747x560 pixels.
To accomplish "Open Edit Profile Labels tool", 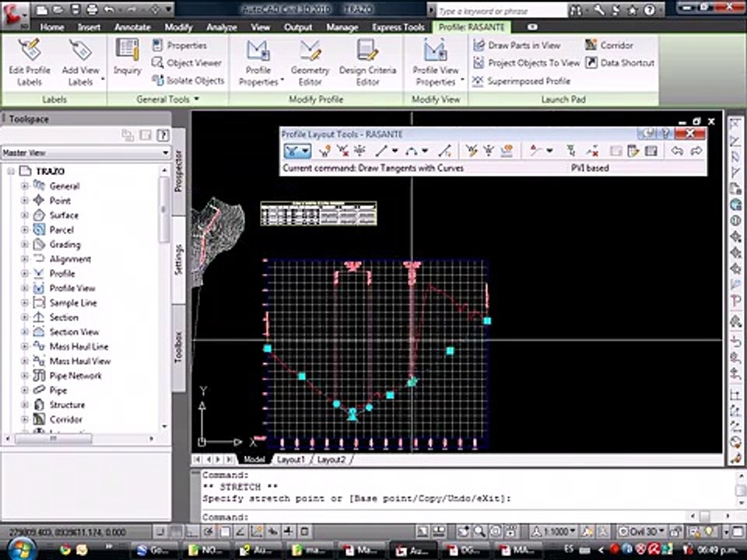I will tap(30, 63).
